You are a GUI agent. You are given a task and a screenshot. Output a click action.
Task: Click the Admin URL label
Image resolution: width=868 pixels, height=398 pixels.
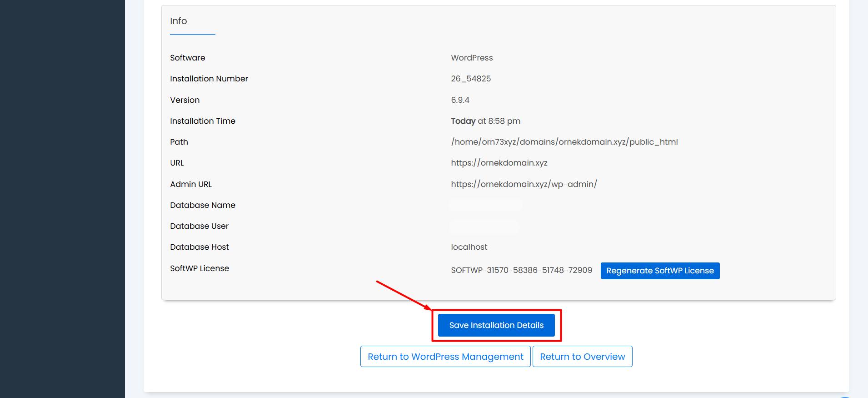click(191, 184)
